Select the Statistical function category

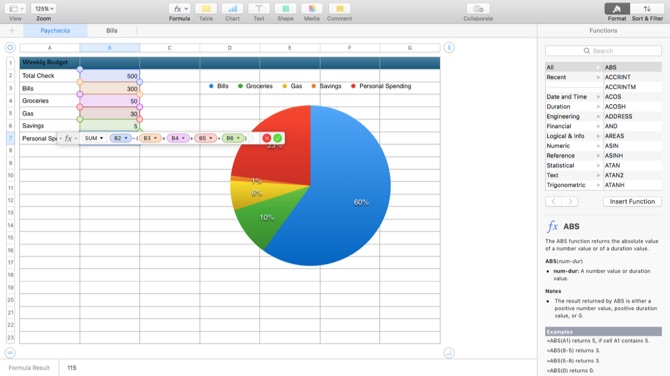pyautogui.click(x=574, y=165)
